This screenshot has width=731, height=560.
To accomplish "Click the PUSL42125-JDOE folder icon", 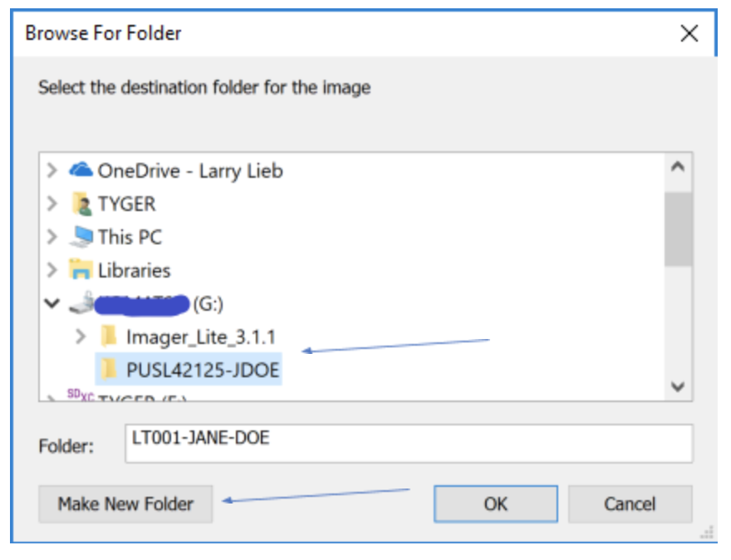I will pos(109,371).
